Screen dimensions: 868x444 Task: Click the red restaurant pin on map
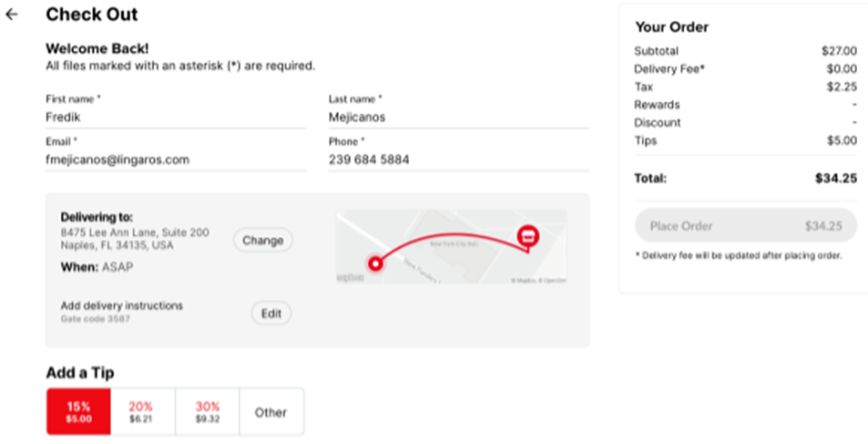coord(527,236)
